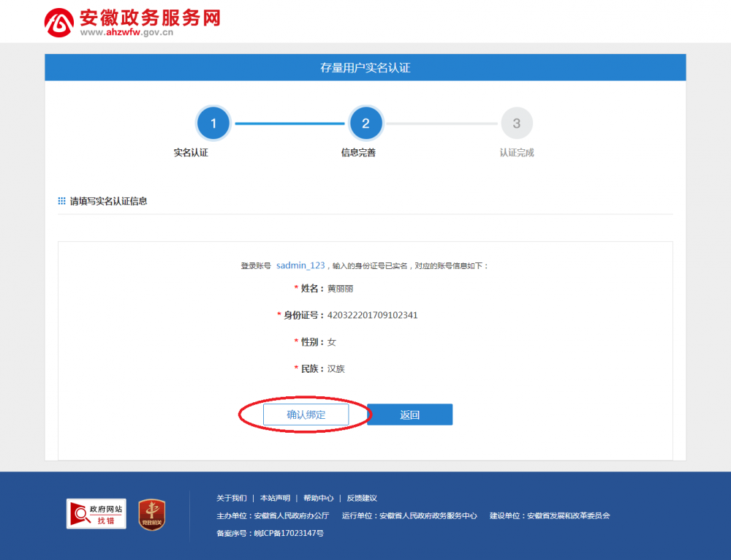This screenshot has width=731, height=560.
Task: Click the grid icon beside 请填写实名认证信息
Action: [62, 201]
